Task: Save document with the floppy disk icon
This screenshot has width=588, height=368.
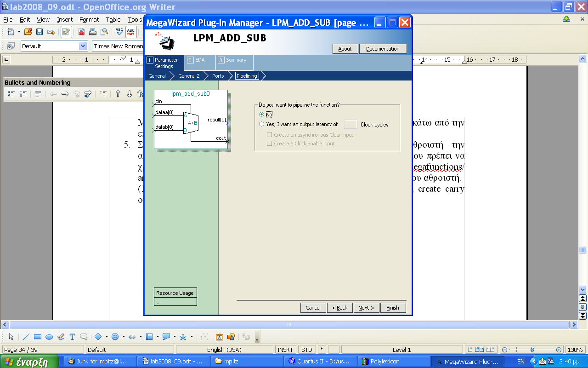Action: (40, 32)
